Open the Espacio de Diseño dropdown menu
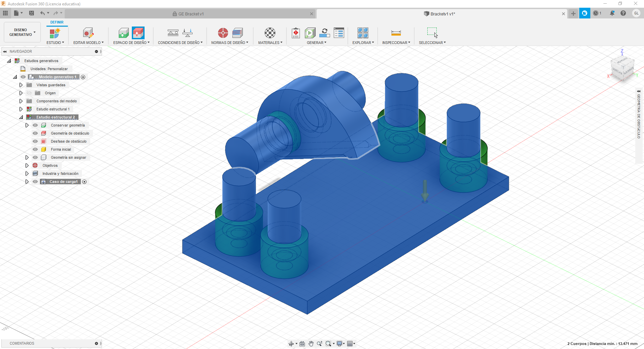 tap(131, 43)
